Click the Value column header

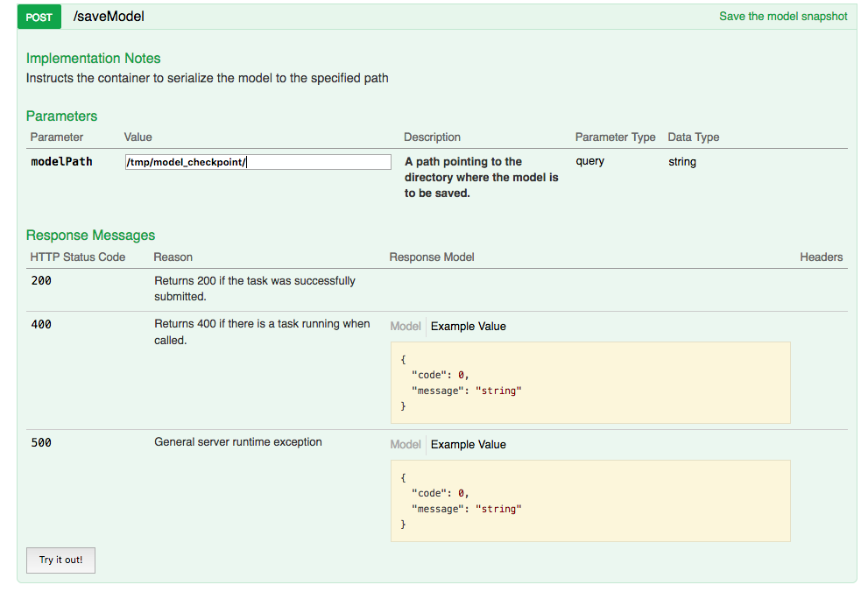(138, 137)
